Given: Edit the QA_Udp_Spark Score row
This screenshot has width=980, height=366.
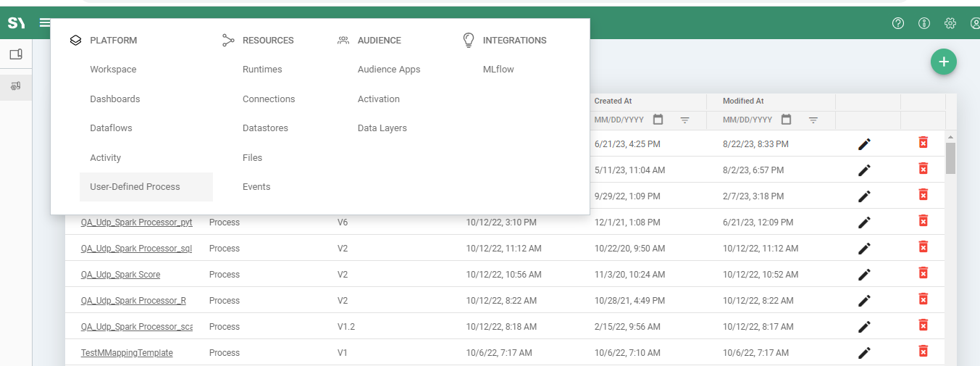Looking at the screenshot, I should 863,275.
